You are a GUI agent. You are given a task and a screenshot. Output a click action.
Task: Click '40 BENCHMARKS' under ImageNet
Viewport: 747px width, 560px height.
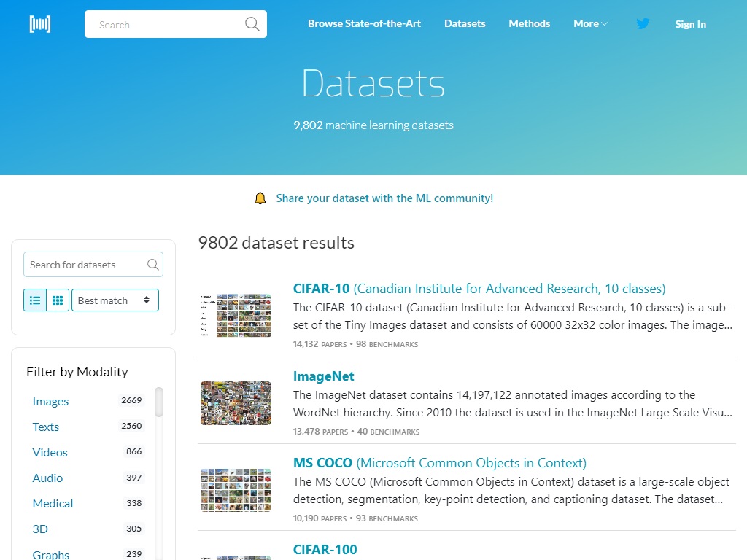(x=388, y=432)
